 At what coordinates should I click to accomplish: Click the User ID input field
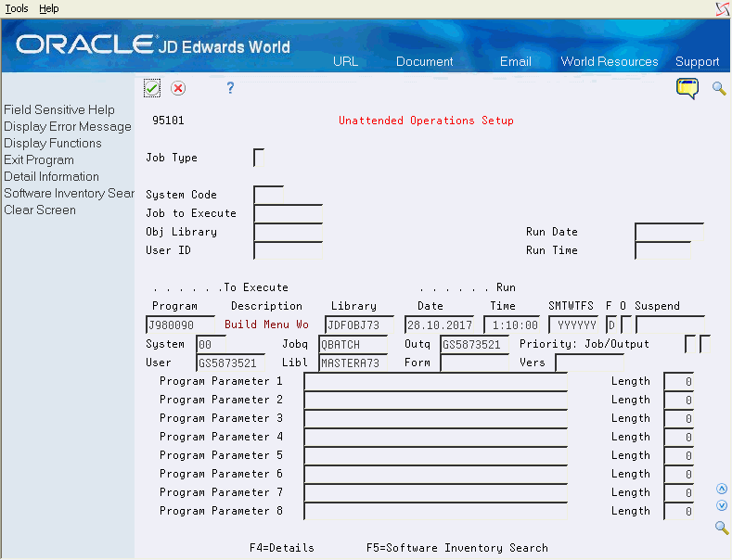(x=288, y=250)
